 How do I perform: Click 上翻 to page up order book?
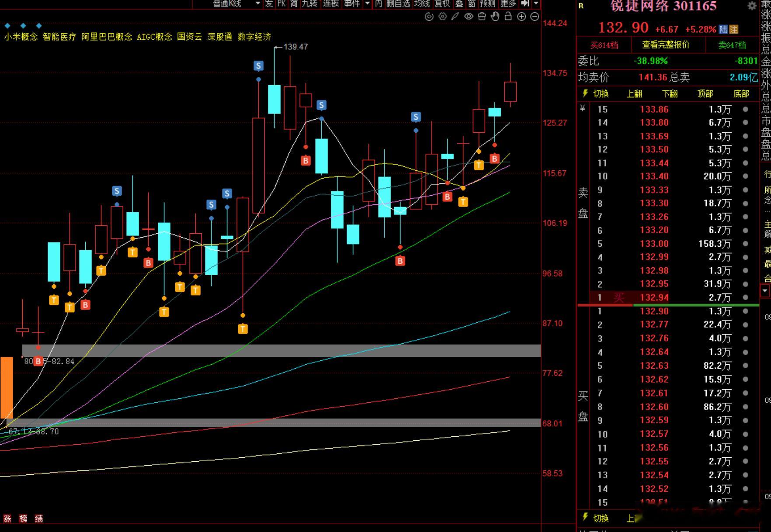634,93
